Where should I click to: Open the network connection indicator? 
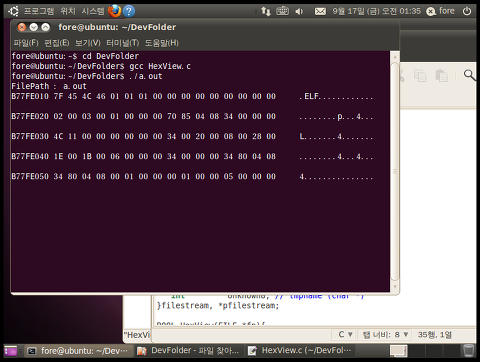tap(266, 11)
